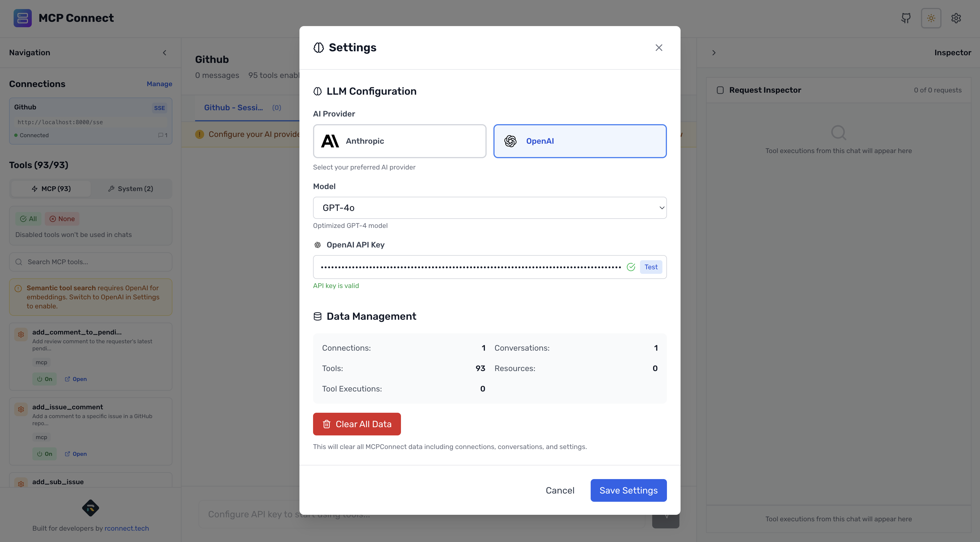This screenshot has width=980, height=542.
Task: Collapse the Navigation sidebar with the chevron
Action: point(165,52)
